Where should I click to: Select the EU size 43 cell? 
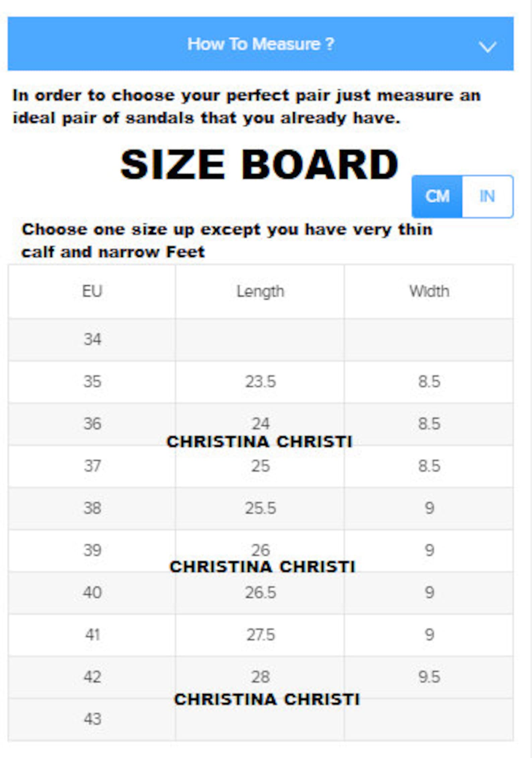point(92,719)
